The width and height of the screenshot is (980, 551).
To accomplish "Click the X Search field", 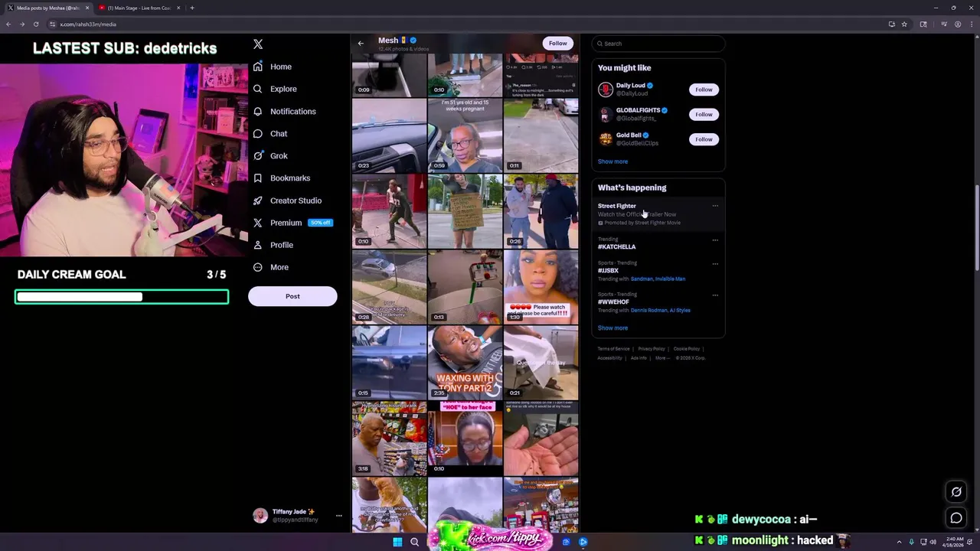I will [x=658, y=44].
